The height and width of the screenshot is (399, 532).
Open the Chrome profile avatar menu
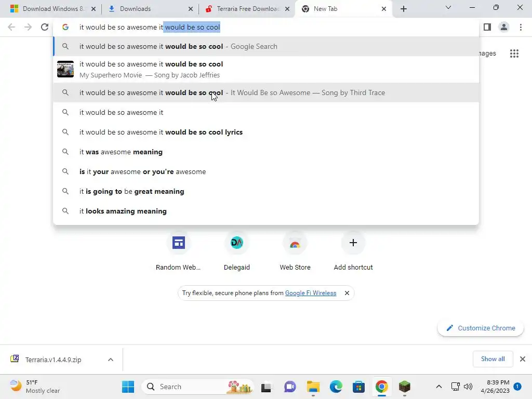pos(504,27)
